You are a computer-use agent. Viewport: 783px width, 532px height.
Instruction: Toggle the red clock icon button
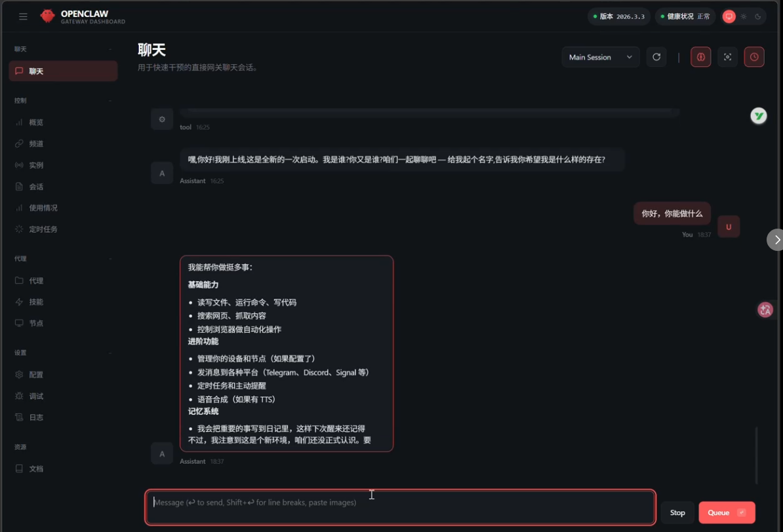[754, 57]
